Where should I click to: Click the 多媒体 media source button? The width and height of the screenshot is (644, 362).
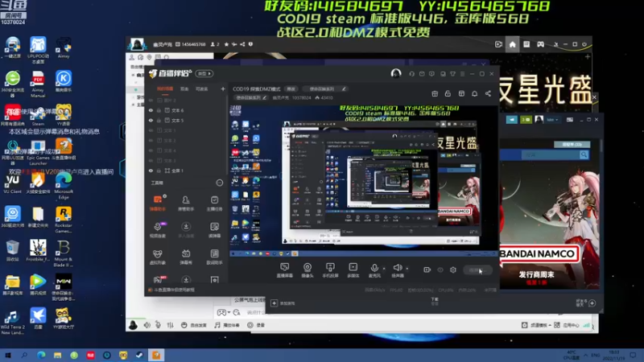click(x=353, y=270)
